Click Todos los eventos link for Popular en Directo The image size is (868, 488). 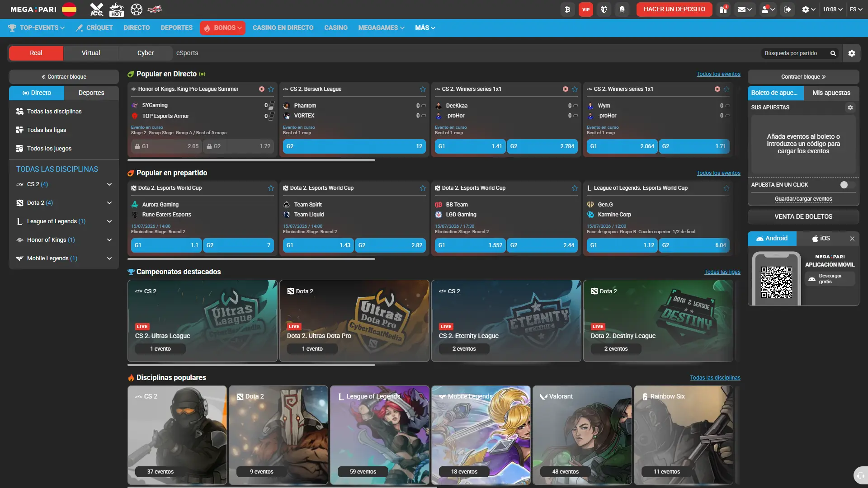(718, 74)
